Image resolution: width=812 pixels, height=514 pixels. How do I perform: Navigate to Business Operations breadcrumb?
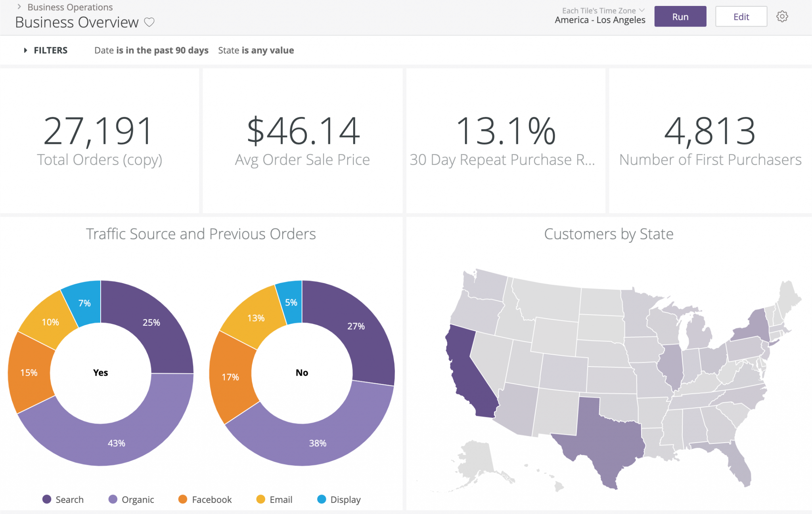(69, 7)
